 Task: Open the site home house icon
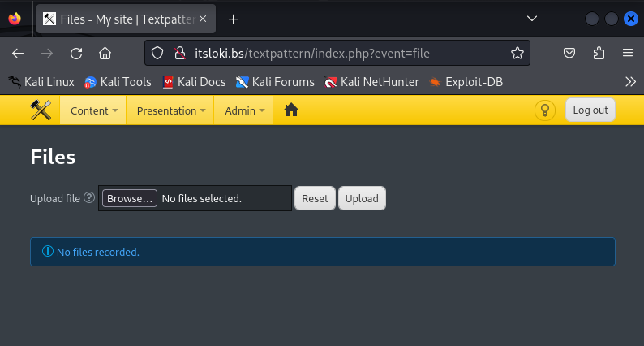tap(291, 110)
